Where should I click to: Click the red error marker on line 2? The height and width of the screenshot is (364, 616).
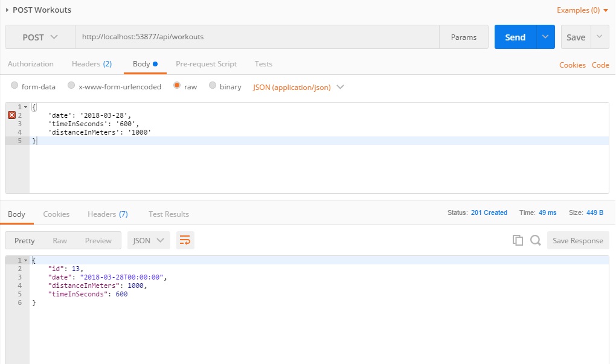[x=11, y=115]
